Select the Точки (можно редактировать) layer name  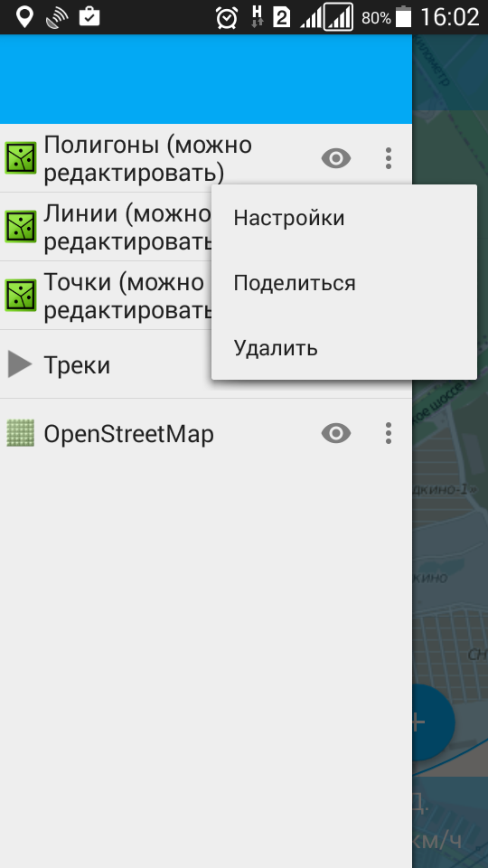[127, 296]
